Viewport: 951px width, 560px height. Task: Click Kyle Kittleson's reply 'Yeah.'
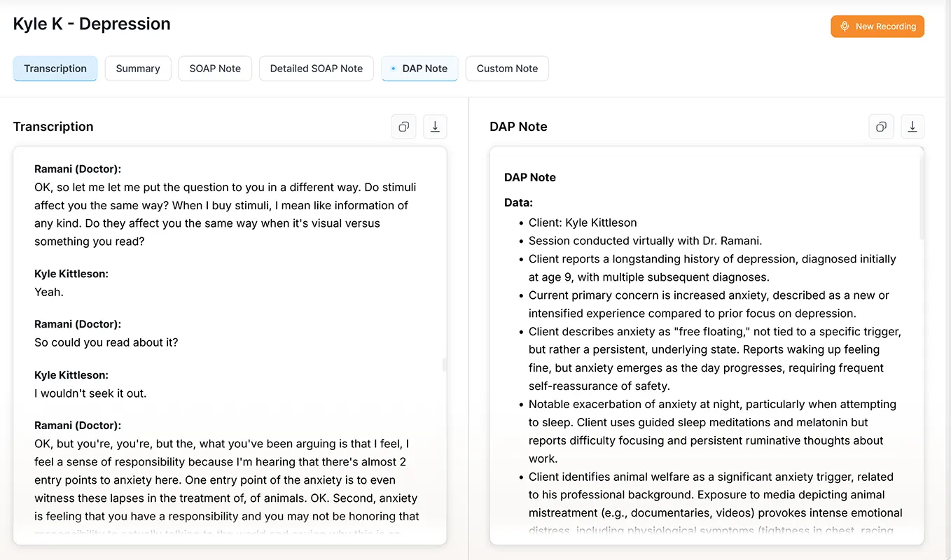(49, 292)
